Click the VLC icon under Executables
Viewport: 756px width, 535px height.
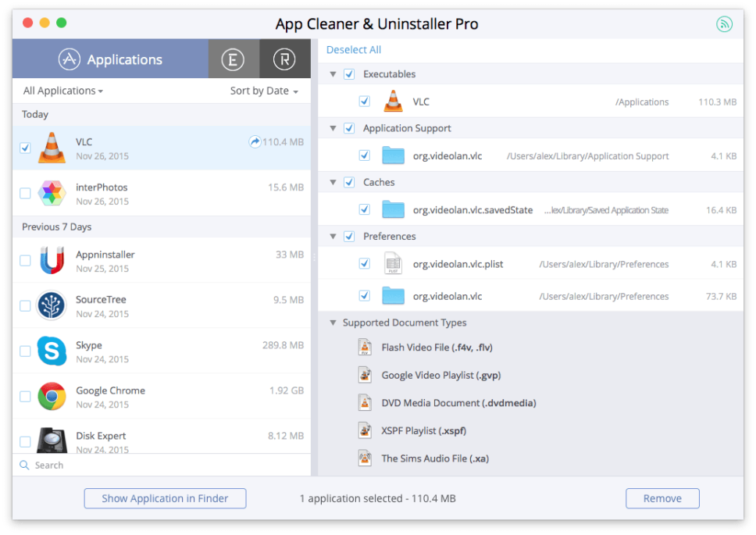tap(393, 102)
